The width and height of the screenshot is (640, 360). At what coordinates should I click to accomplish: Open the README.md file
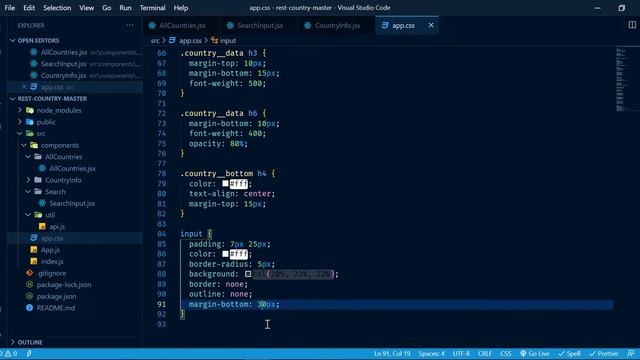(56, 308)
